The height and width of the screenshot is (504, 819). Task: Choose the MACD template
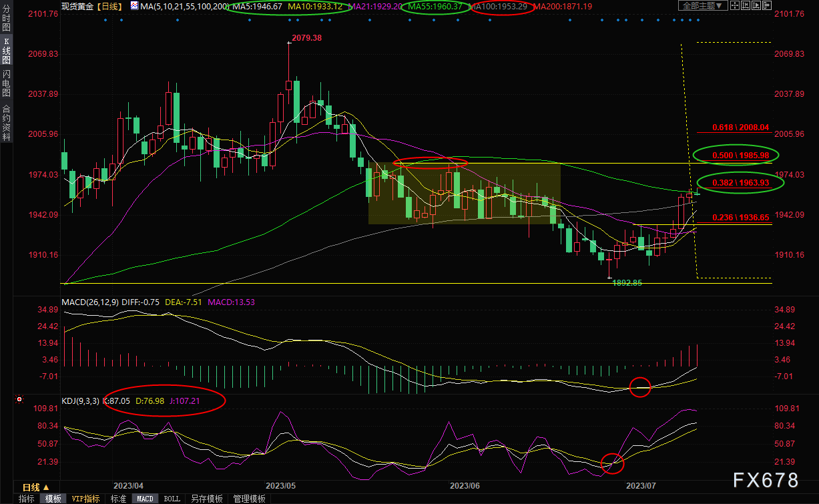coord(145,499)
